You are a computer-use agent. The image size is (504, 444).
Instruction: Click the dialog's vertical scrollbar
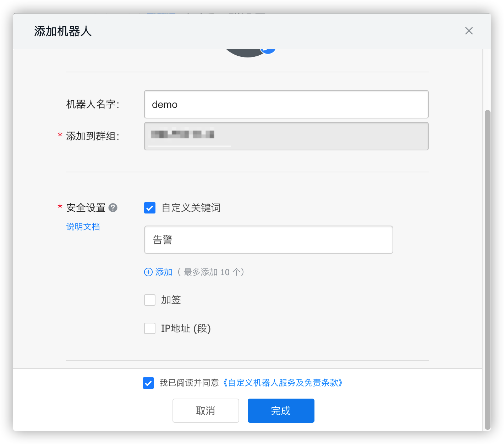pyautogui.click(x=488, y=270)
